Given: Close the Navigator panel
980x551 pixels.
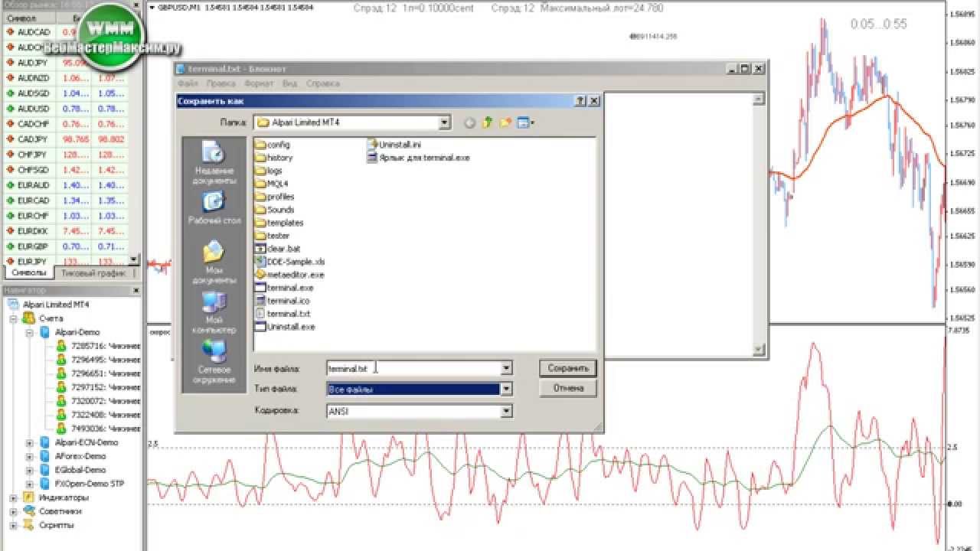Looking at the screenshot, I should click(136, 291).
